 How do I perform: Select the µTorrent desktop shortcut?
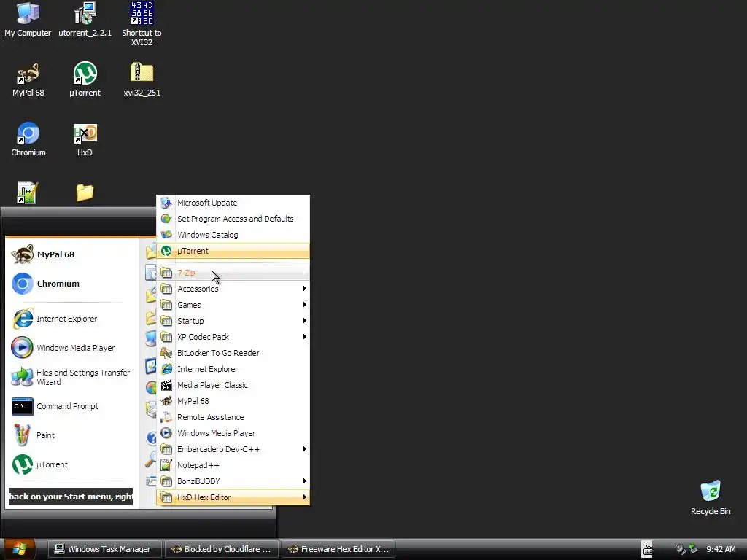pos(85,79)
